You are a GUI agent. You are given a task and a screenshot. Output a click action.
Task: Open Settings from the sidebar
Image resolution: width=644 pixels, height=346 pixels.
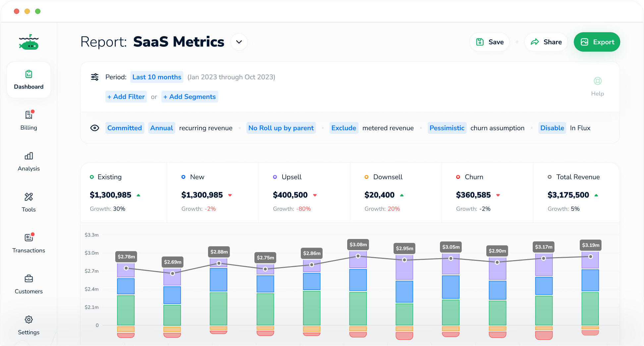tap(29, 324)
